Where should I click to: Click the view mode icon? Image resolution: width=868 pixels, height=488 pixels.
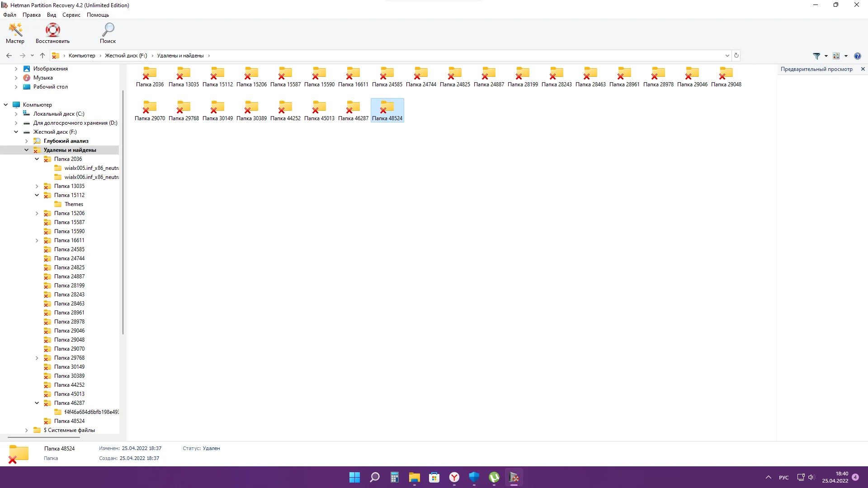click(836, 56)
